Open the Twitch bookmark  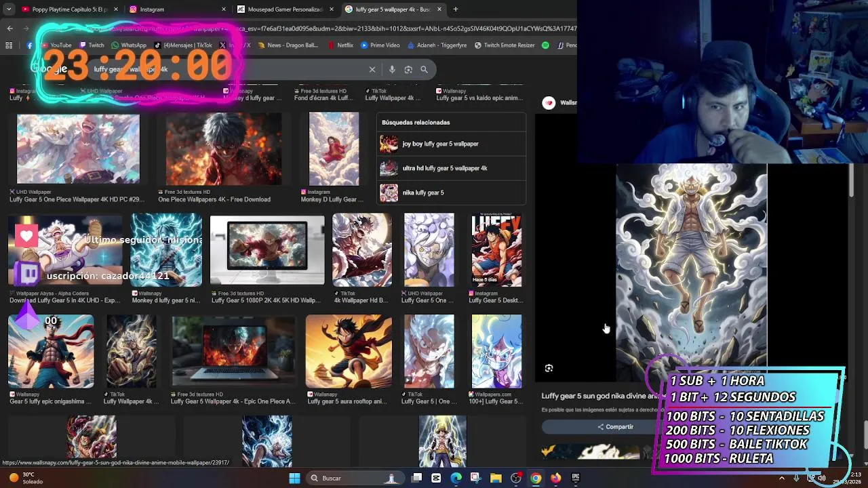[x=91, y=45]
